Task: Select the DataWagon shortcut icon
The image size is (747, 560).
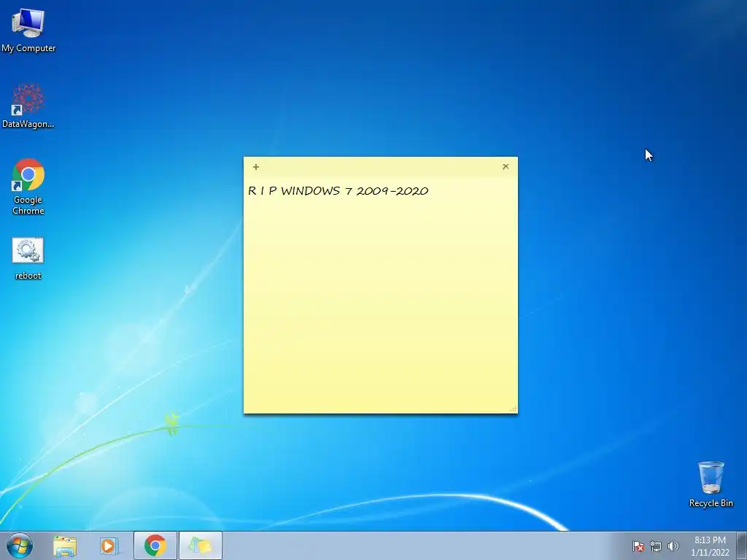Action: 28,106
